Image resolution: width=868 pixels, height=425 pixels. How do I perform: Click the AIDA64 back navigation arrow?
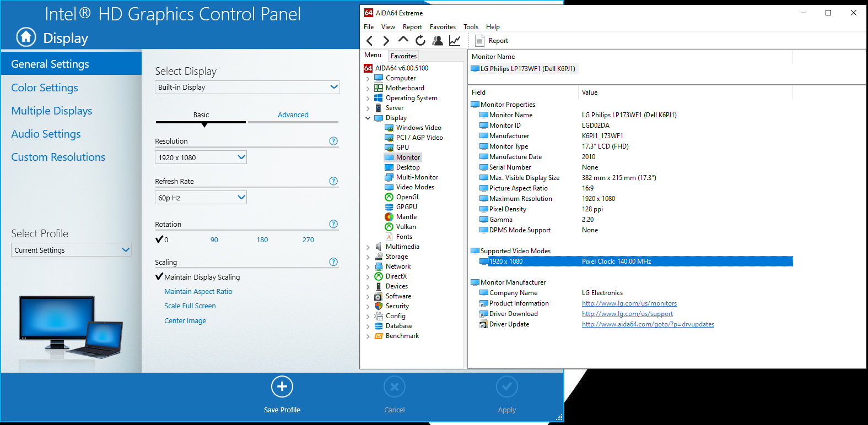pos(370,41)
